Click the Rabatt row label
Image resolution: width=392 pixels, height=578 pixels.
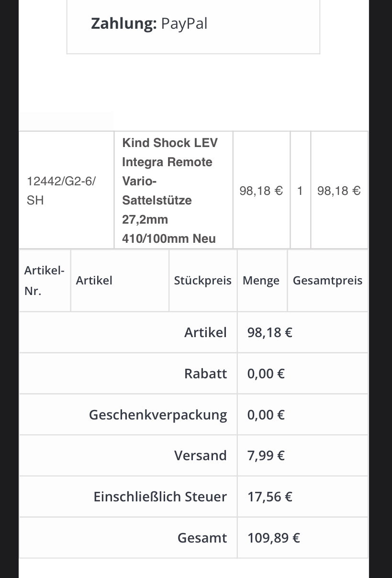click(205, 374)
